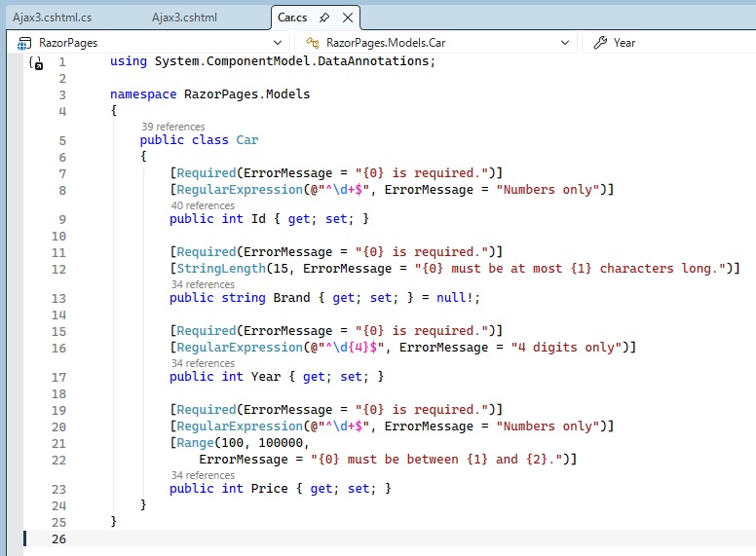
Task: Click 'DataAnnotations' in the using statement
Action: coord(373,61)
